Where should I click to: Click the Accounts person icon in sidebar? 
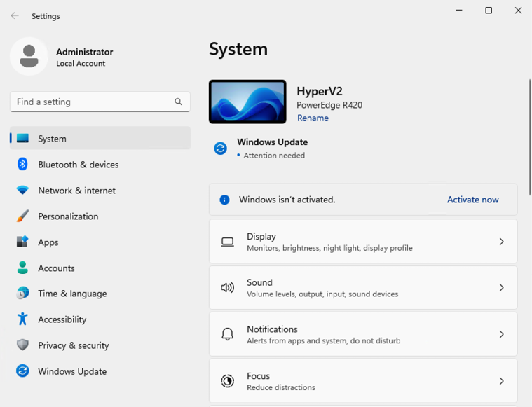tap(22, 268)
